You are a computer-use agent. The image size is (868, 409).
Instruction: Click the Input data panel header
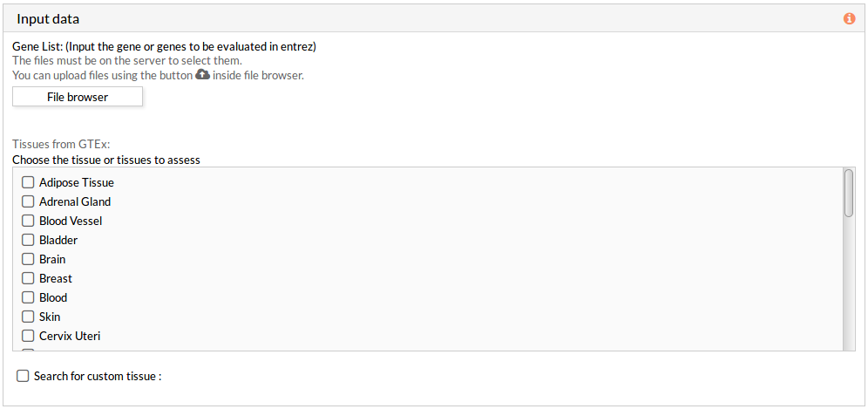point(433,19)
